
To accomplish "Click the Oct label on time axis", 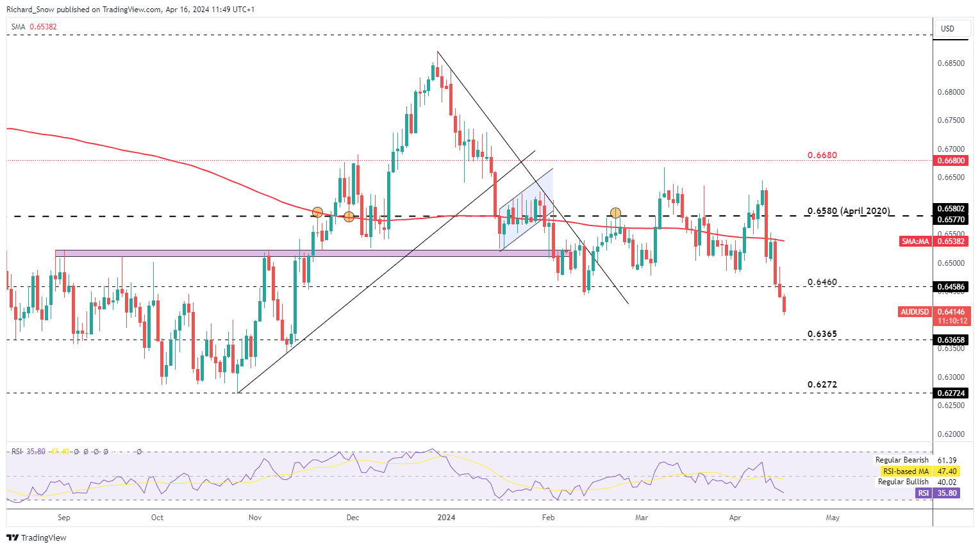I will click(157, 518).
